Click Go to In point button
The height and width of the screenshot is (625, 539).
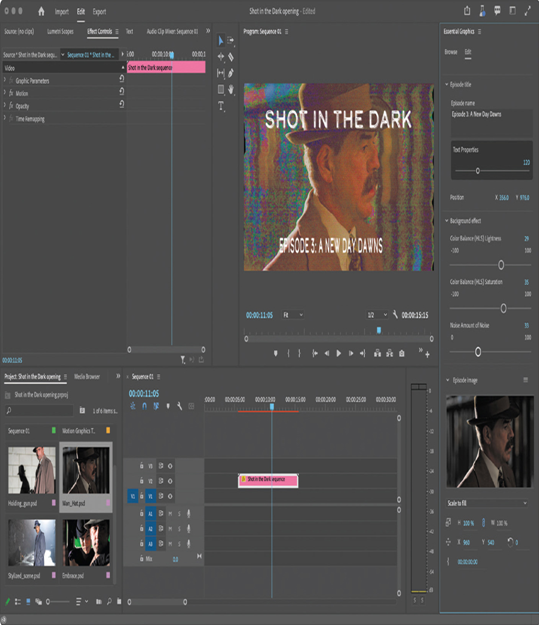315,354
